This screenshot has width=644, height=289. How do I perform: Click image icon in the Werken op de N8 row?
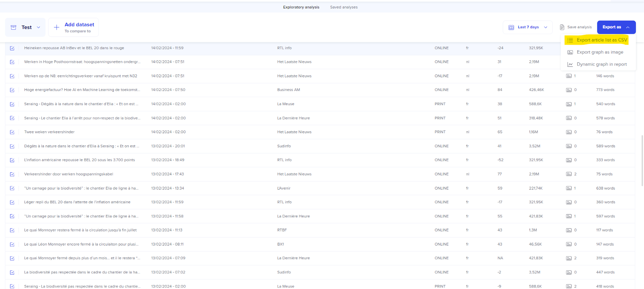point(569,76)
